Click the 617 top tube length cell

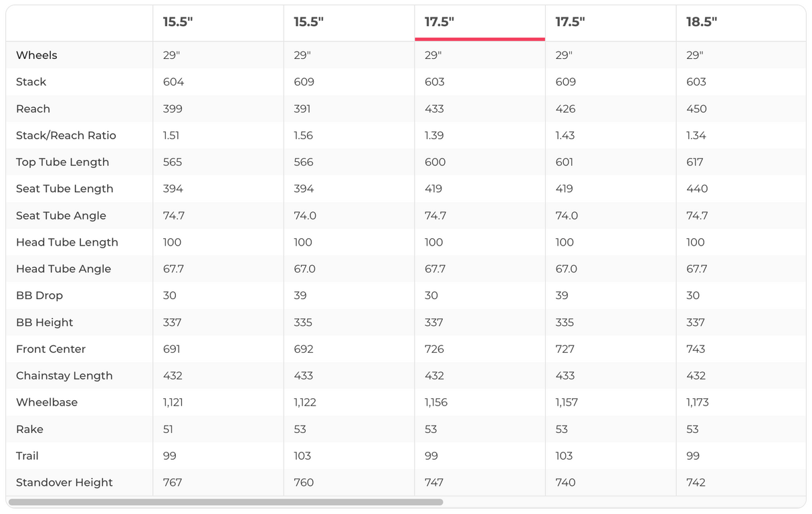[x=696, y=162]
